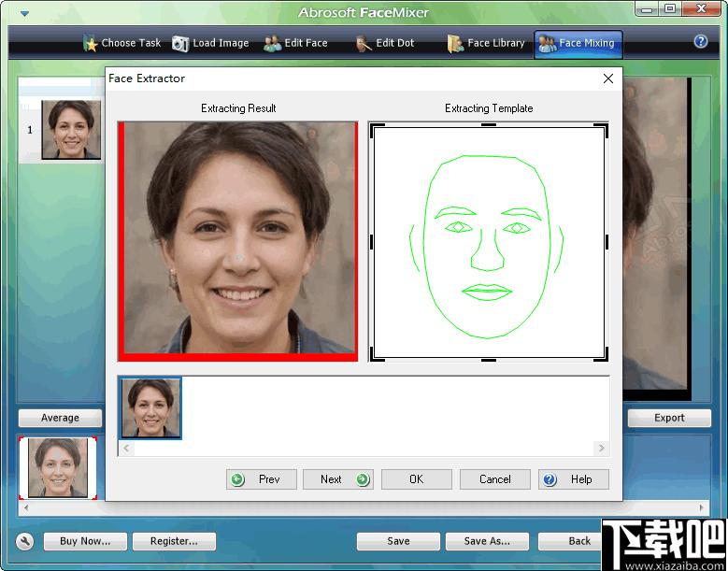728x571 pixels.
Task: Select the Face Mixing tab
Action: (578, 44)
